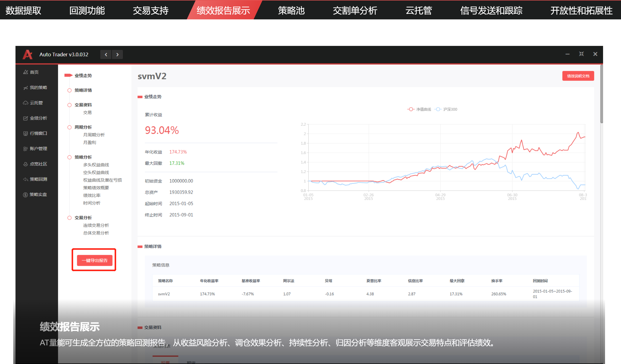The image size is (621, 364).
Task: Open 业绩分析 sidebar icon
Action: tap(26, 118)
